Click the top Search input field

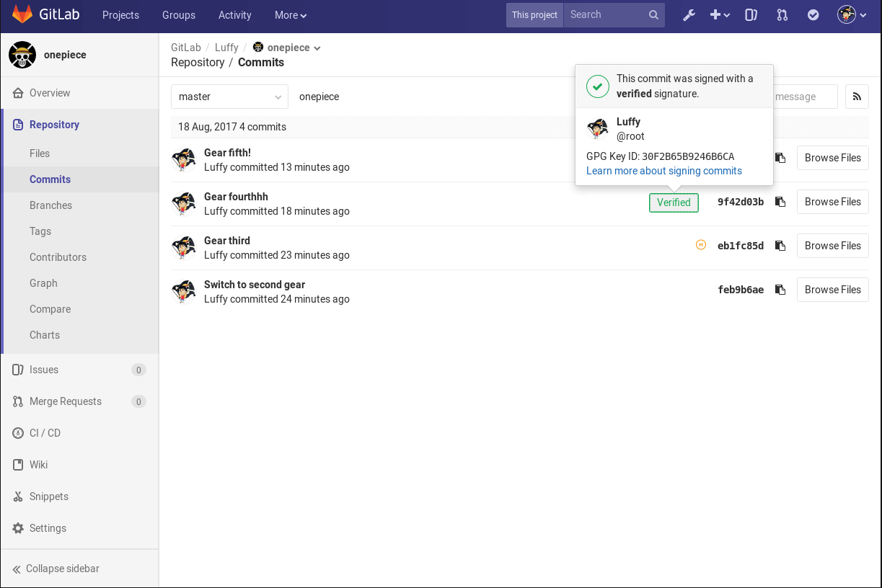coord(606,14)
